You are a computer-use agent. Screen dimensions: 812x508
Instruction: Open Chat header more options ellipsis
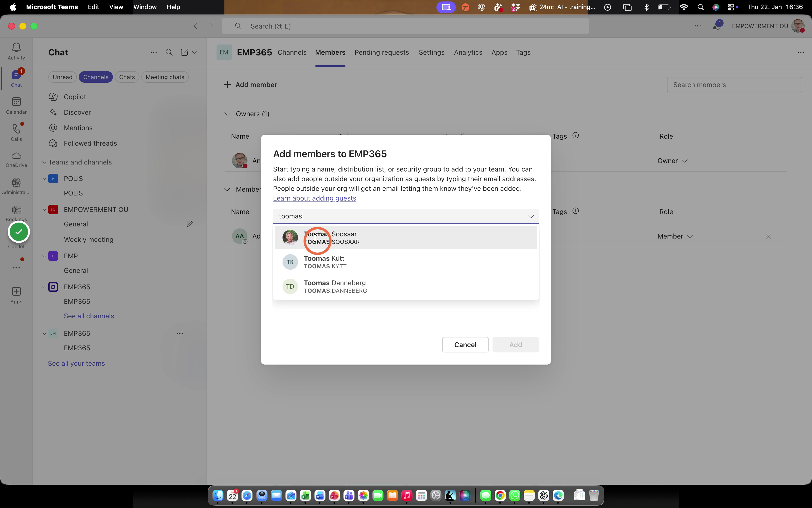[153, 52]
